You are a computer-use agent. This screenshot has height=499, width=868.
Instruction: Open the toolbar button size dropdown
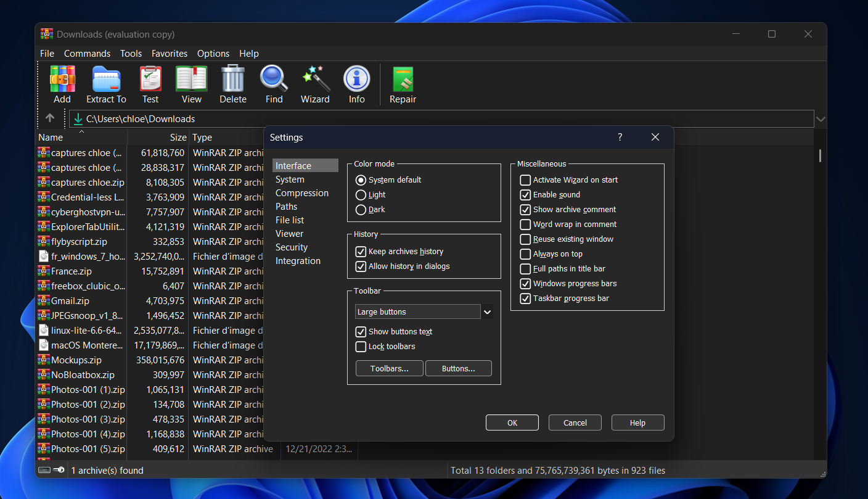(487, 312)
